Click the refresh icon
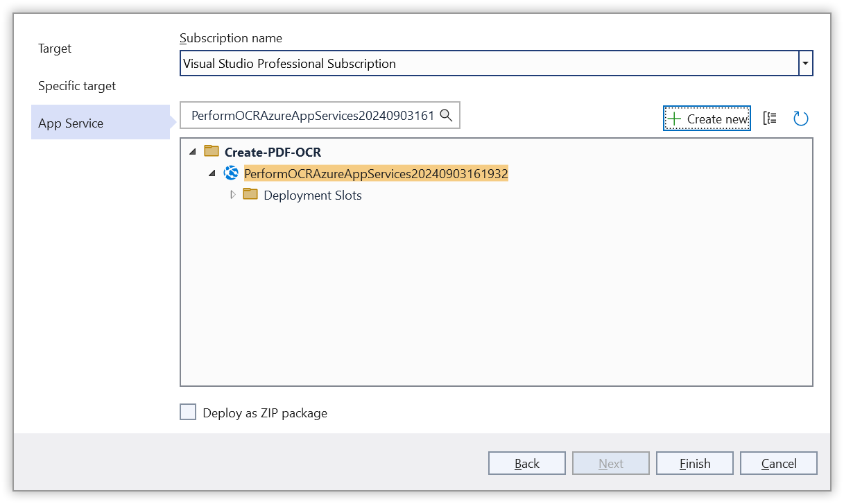Screen dimensions: 844x504 pos(800,119)
